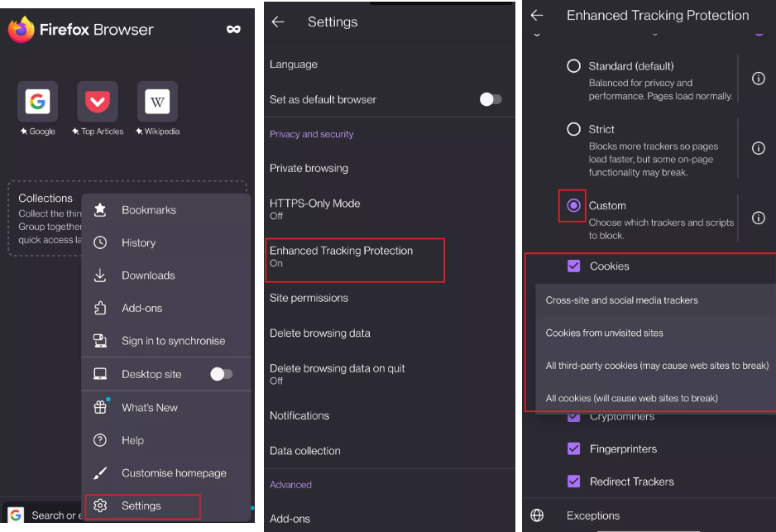Click the Exceptions globe icon
Screen dimensions: 776x532
[537, 515]
